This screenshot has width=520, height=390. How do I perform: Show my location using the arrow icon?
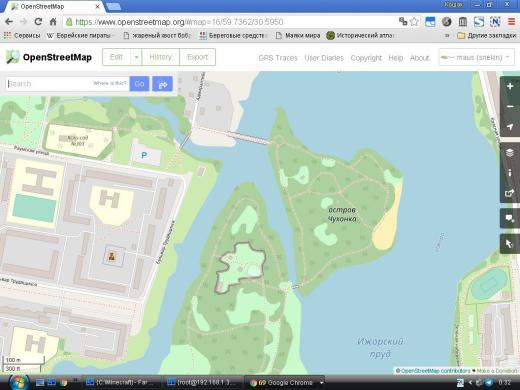point(510,127)
